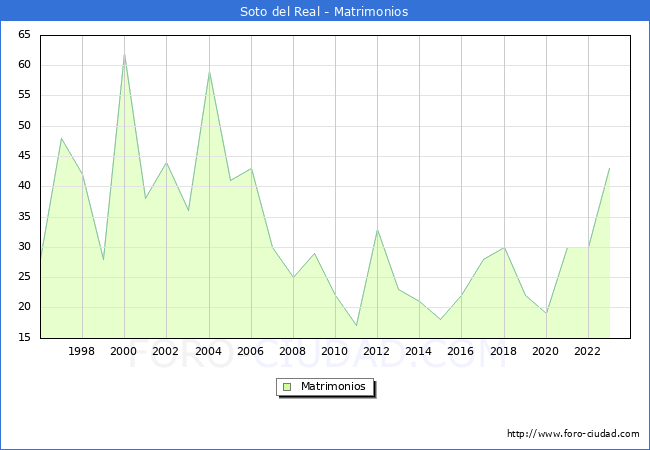The width and height of the screenshot is (650, 450).
Task: Click the data peak at year 2012
Action: click(377, 229)
